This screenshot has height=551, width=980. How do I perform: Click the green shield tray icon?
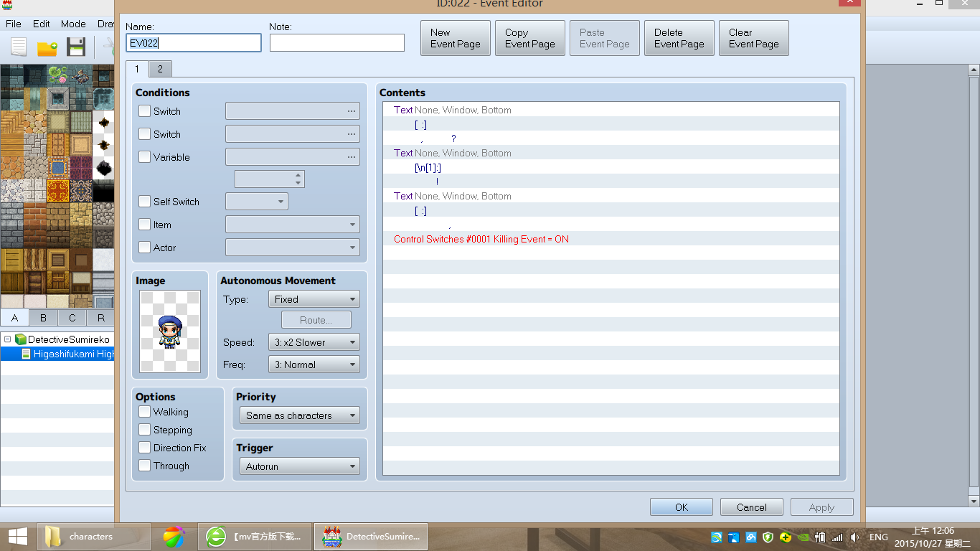pyautogui.click(x=768, y=537)
